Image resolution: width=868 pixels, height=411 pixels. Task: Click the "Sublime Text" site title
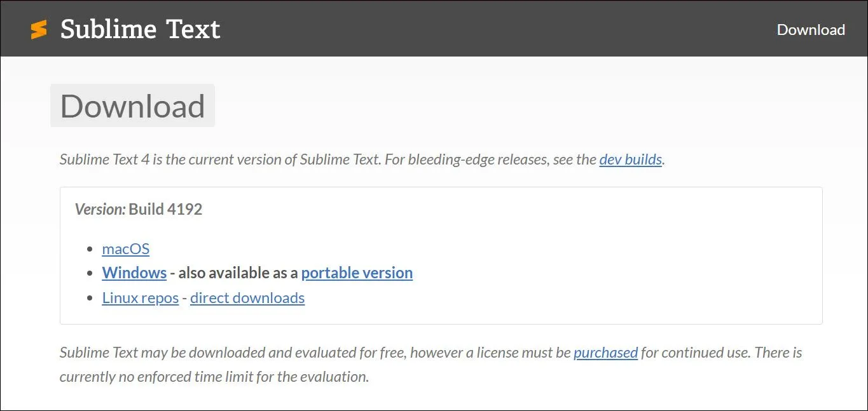click(x=140, y=29)
